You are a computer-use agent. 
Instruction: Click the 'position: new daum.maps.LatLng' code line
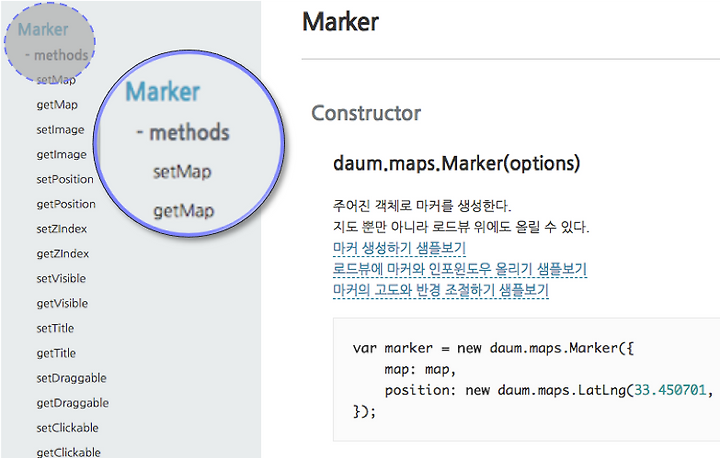tap(549, 390)
